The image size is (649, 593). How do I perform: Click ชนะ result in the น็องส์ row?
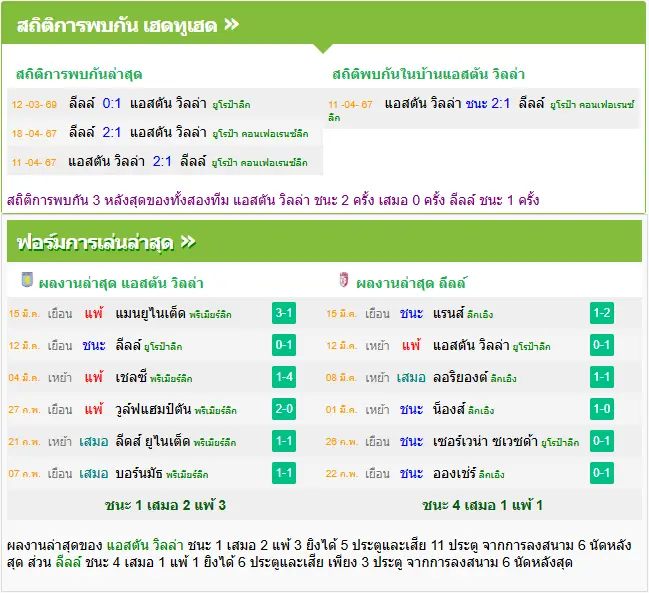click(411, 409)
